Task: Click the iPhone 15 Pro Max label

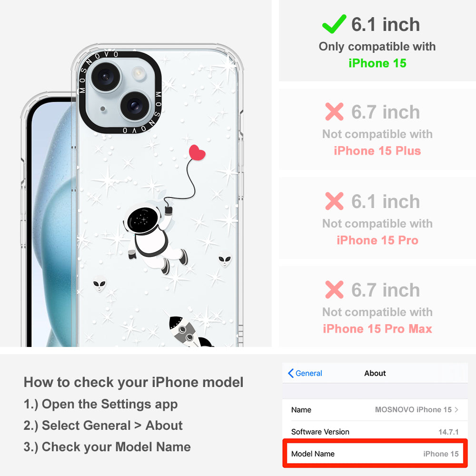Action: coord(377,329)
